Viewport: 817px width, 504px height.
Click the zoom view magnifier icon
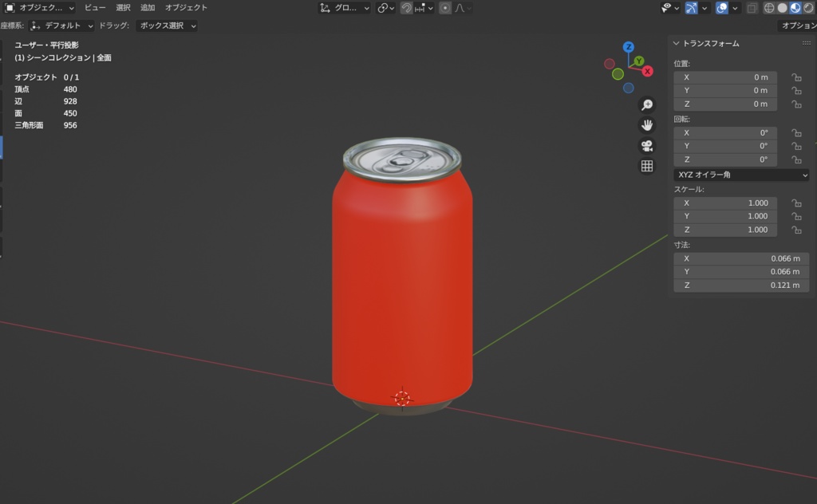pos(646,105)
